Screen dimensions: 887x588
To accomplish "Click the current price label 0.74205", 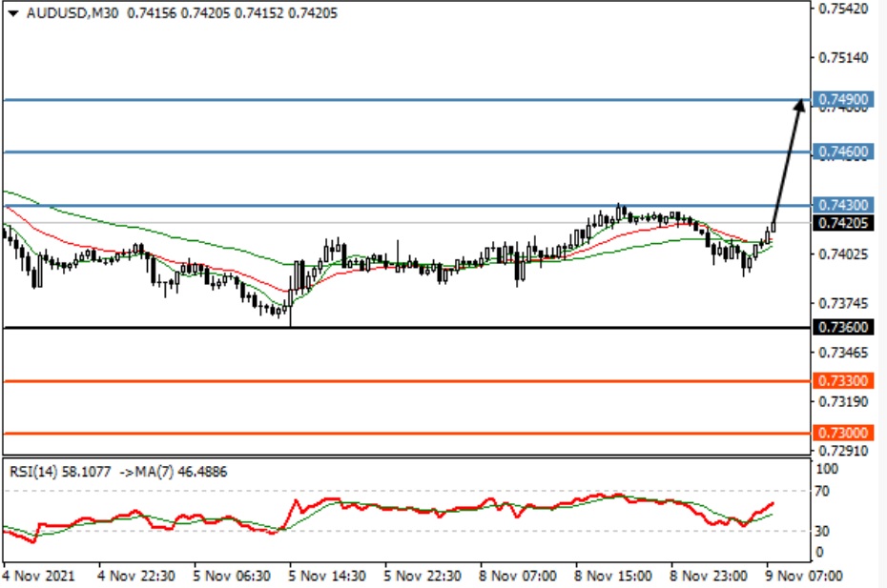I will (843, 223).
